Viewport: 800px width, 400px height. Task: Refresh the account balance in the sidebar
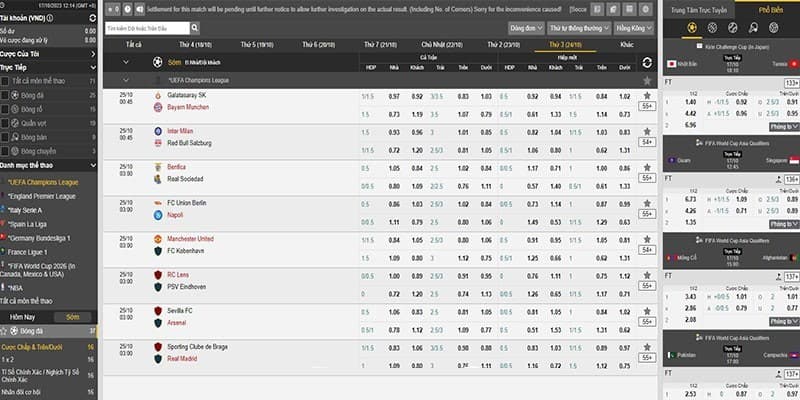click(92, 18)
